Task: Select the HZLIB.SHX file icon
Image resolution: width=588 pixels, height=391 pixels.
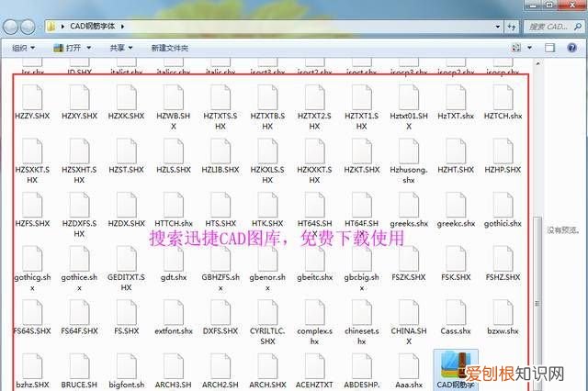Action: pyautogui.click(x=220, y=151)
